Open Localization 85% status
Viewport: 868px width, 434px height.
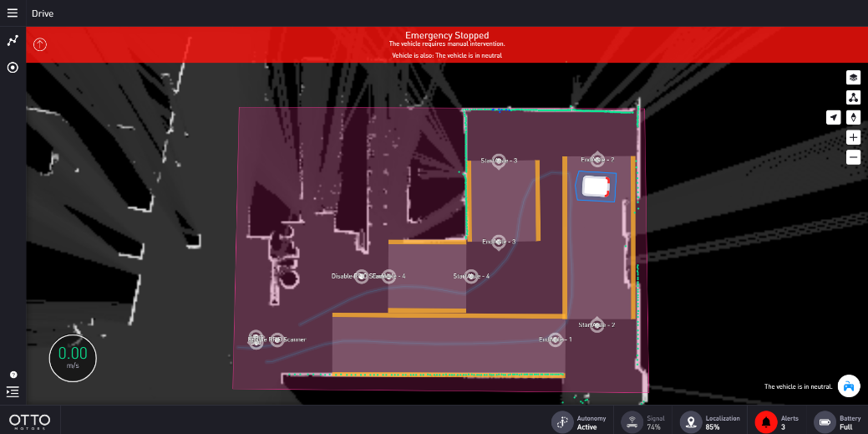click(x=690, y=422)
